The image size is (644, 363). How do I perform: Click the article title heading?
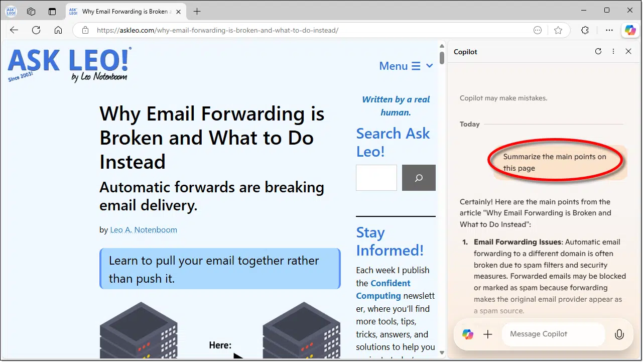point(212,138)
